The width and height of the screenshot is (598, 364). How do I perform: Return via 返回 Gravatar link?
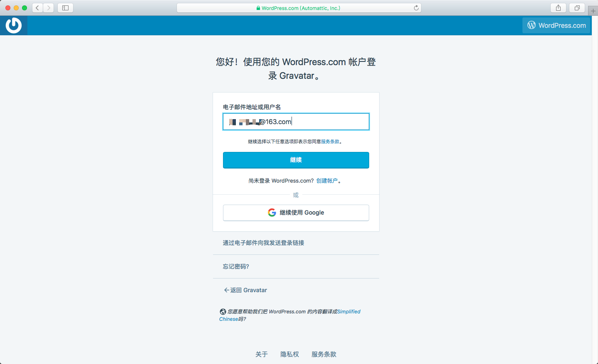(245, 290)
